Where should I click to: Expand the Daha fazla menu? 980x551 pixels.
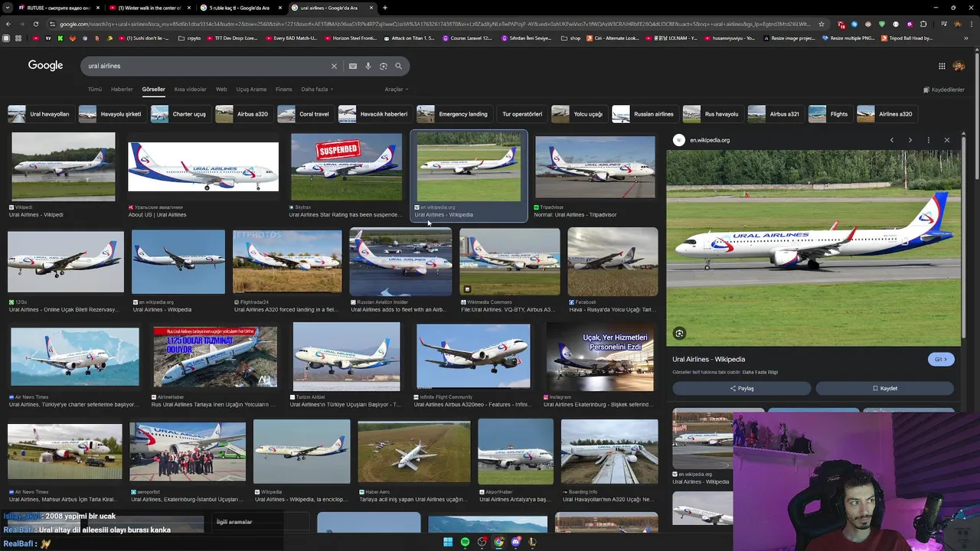point(317,90)
